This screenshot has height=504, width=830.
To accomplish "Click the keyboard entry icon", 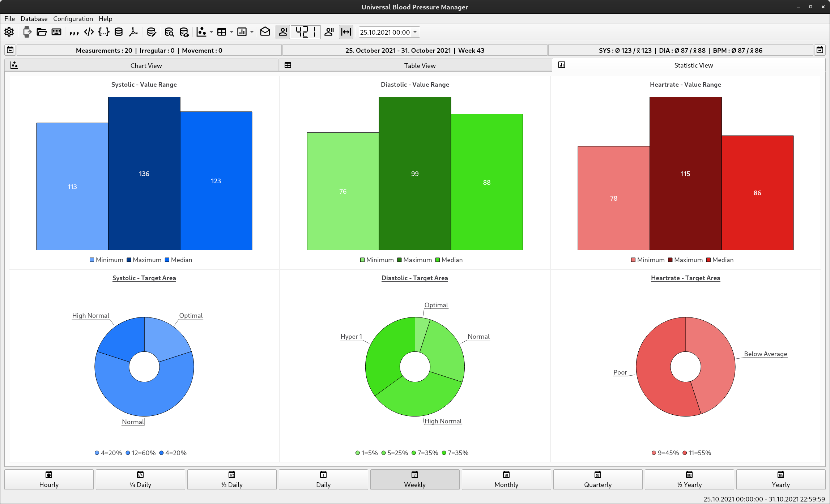I will tap(56, 32).
